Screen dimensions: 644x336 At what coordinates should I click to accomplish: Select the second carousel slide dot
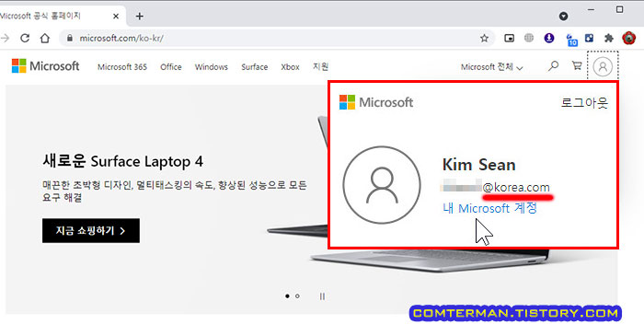(297, 296)
